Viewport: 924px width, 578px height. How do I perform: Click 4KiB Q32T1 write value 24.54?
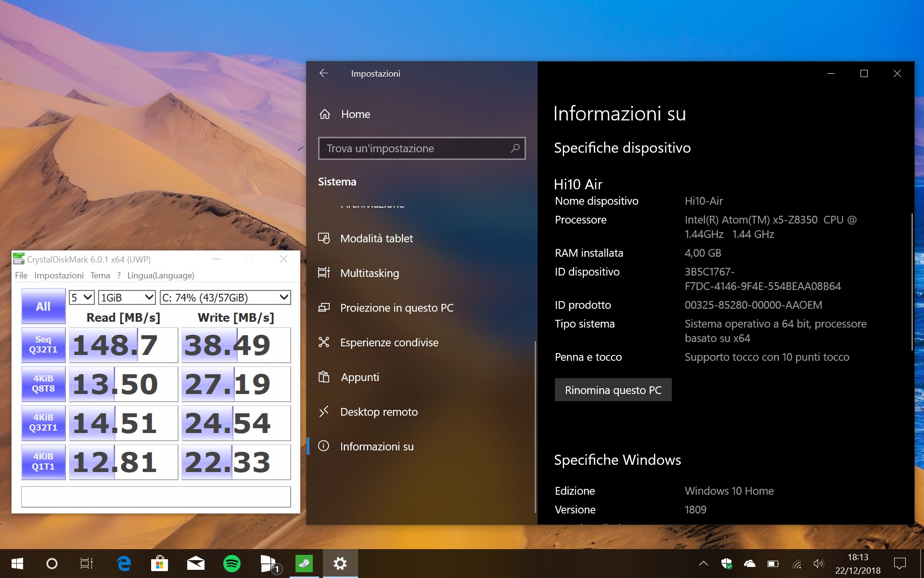236,423
